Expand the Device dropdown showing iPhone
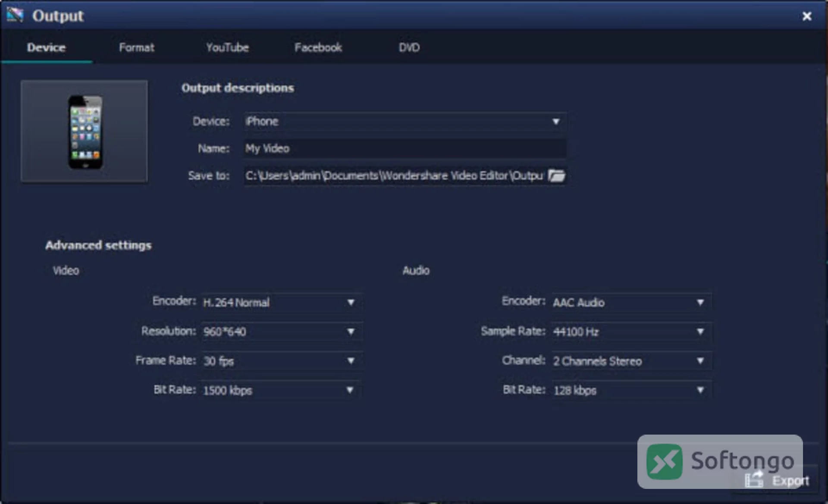 (405, 122)
